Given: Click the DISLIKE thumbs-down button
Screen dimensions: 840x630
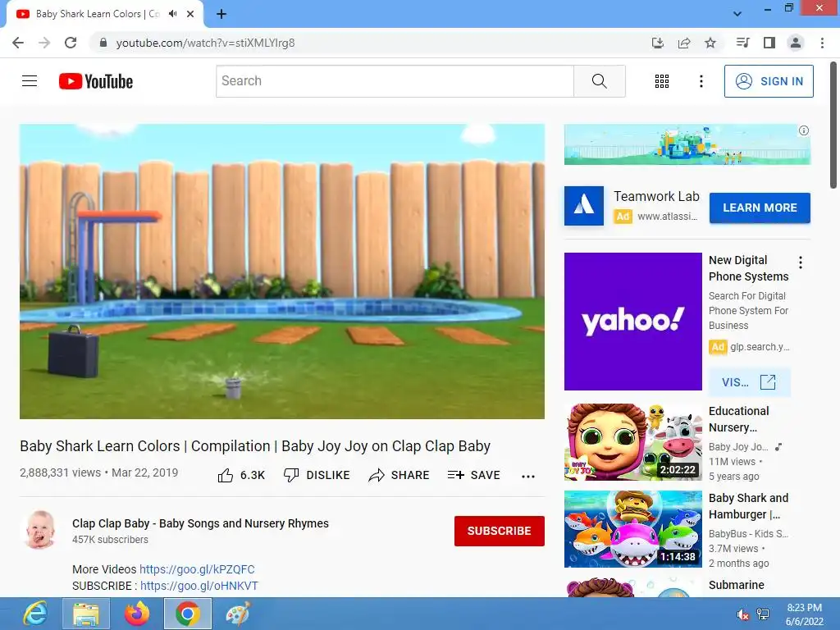Looking at the screenshot, I should click(317, 475).
